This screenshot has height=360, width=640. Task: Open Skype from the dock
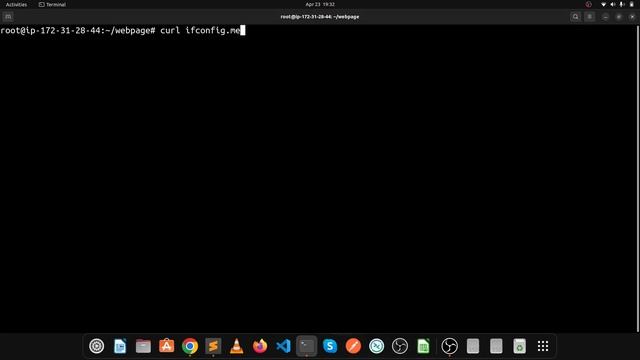pos(330,346)
